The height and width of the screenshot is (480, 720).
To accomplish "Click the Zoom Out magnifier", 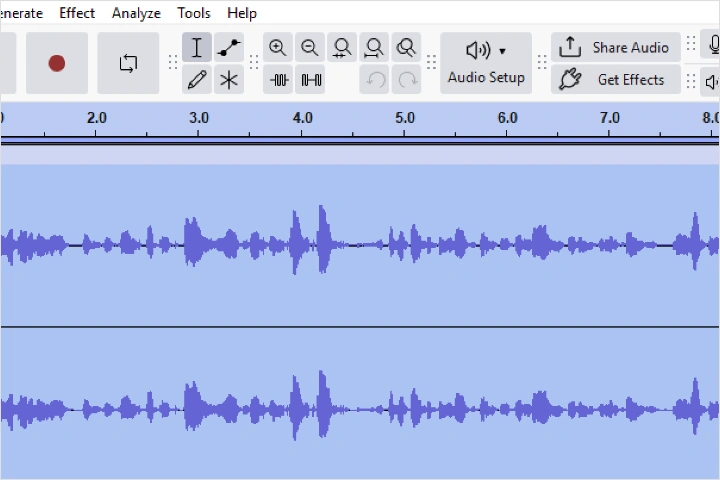I will point(310,47).
